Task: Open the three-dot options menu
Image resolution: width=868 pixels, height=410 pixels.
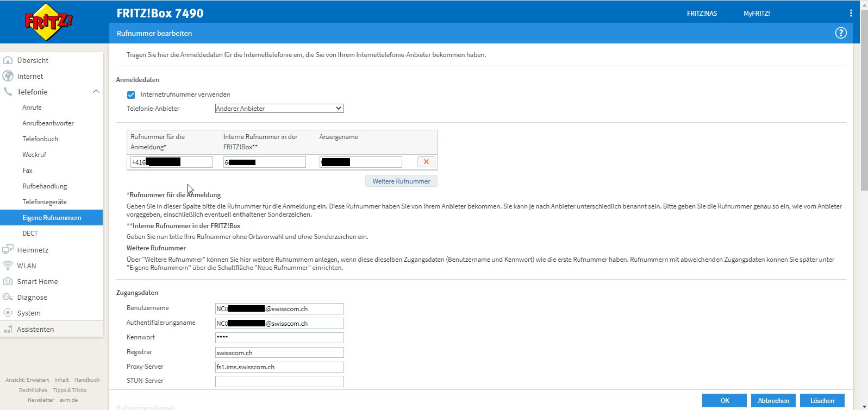Action: click(851, 13)
